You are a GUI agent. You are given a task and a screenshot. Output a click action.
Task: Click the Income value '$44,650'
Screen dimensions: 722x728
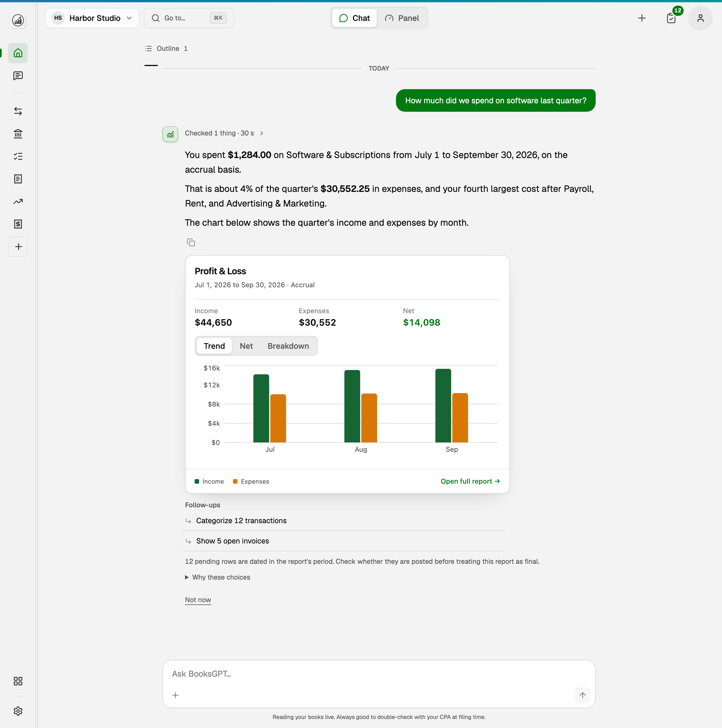click(x=213, y=323)
